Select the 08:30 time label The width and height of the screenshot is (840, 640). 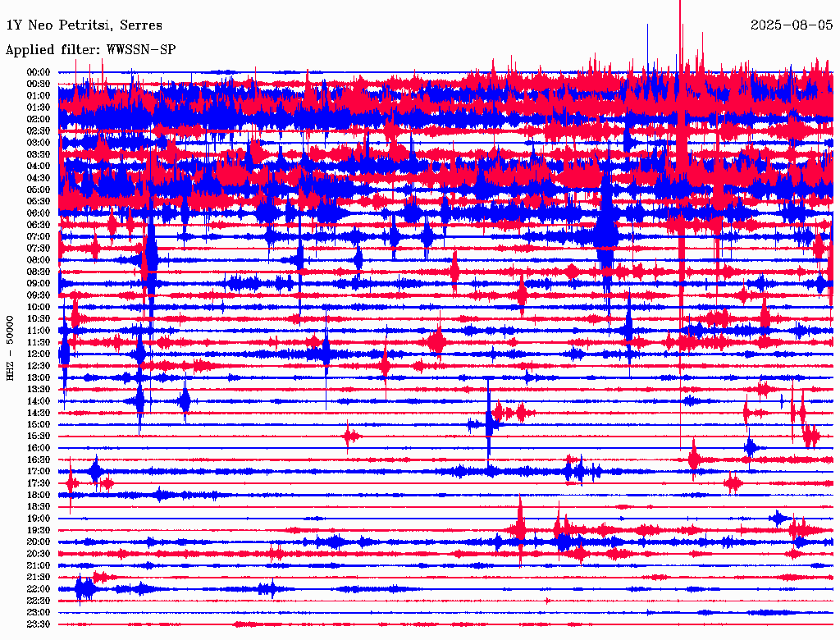tap(39, 272)
